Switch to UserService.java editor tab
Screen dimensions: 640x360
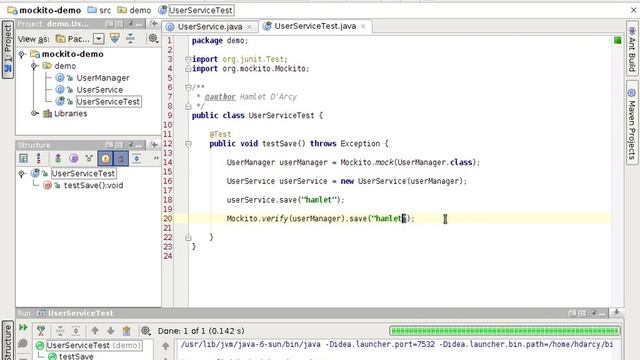pos(209,27)
